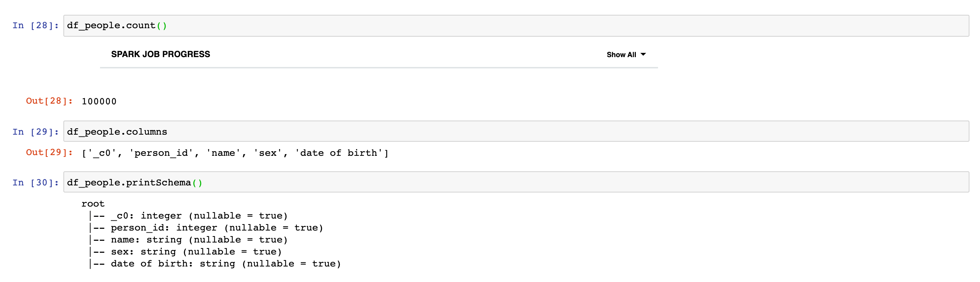Viewport: 980px width, 282px height.
Task: Click the _c0 integer schema line
Action: 199,216
